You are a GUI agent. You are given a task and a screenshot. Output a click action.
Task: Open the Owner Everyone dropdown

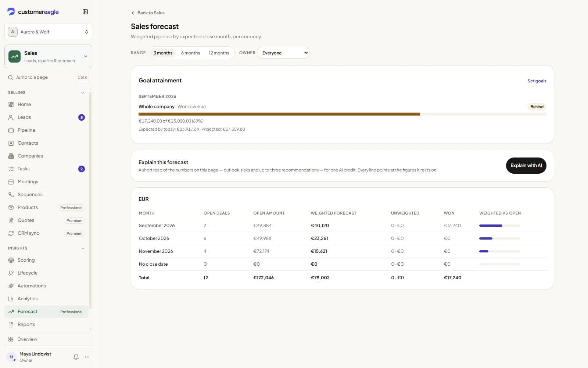pos(283,53)
